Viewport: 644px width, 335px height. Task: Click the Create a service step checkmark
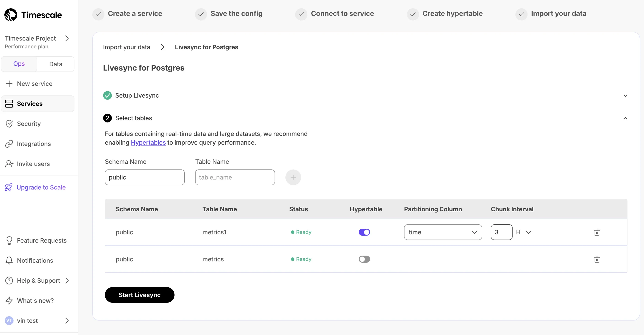pos(98,14)
